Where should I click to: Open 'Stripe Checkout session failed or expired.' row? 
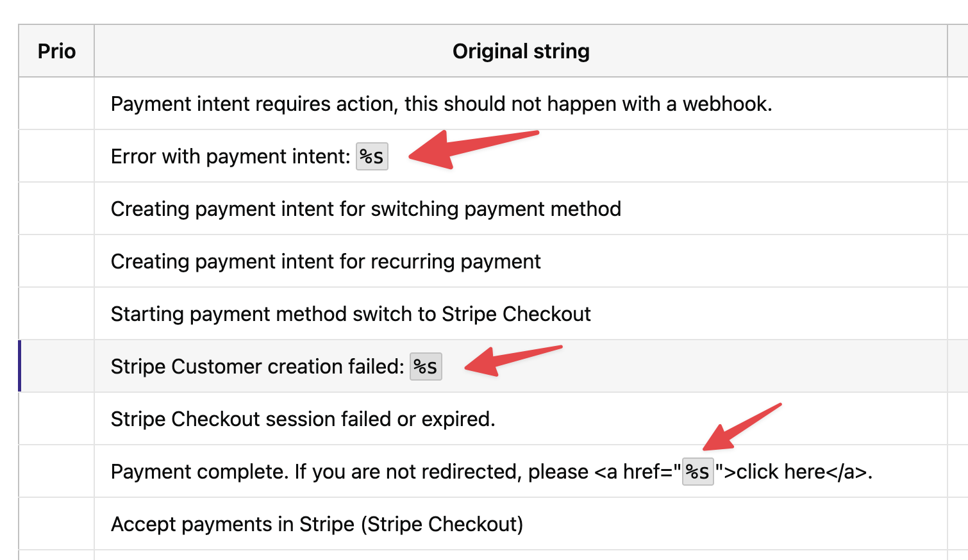click(303, 419)
